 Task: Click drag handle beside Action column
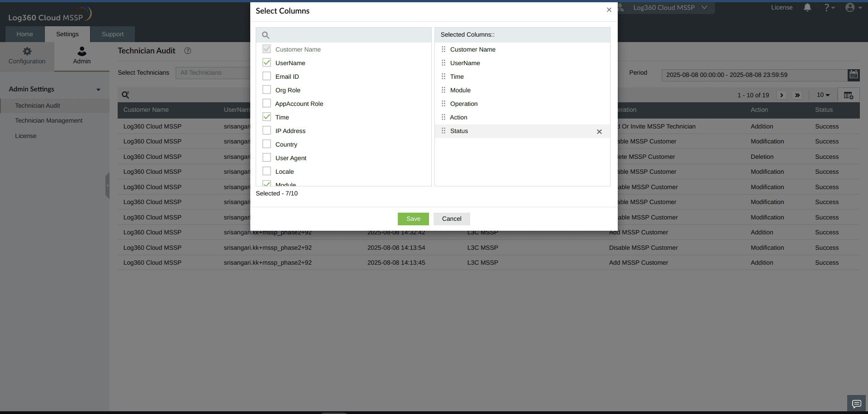click(x=444, y=117)
